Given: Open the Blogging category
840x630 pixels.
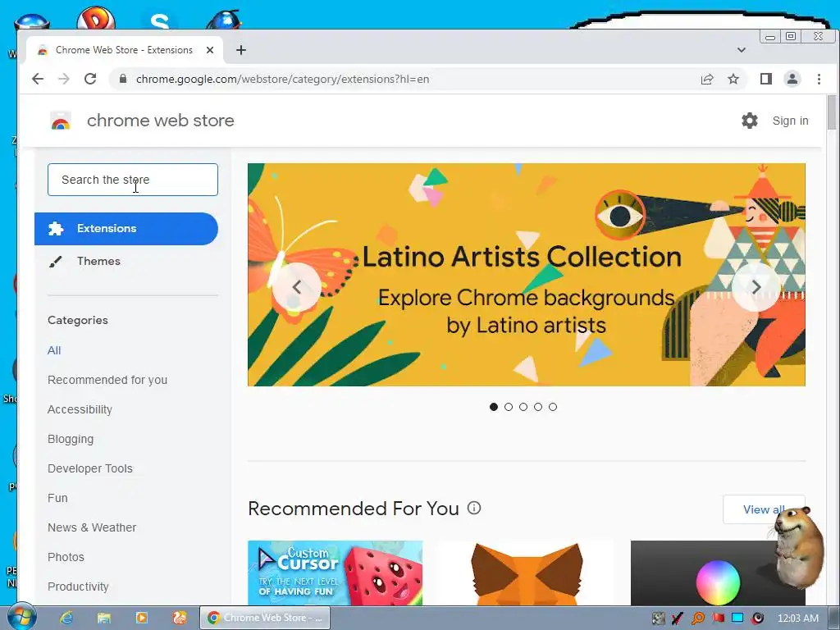Looking at the screenshot, I should [71, 439].
